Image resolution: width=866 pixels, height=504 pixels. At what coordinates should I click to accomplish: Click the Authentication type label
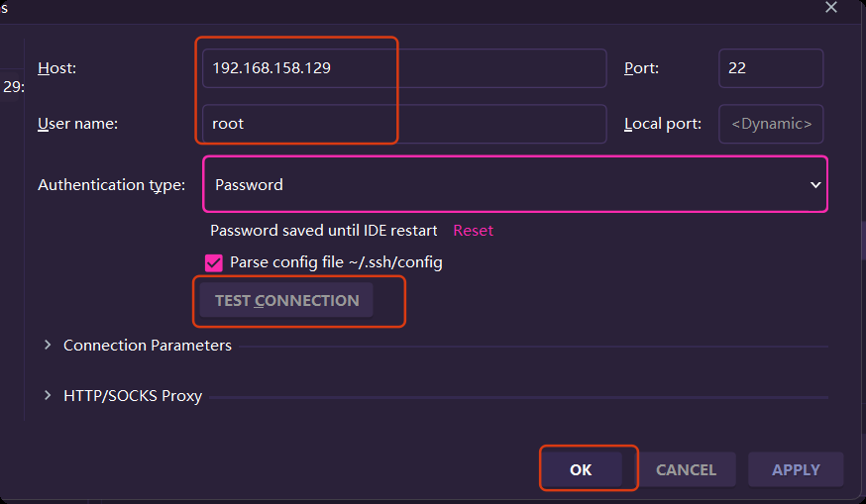[x=112, y=185]
